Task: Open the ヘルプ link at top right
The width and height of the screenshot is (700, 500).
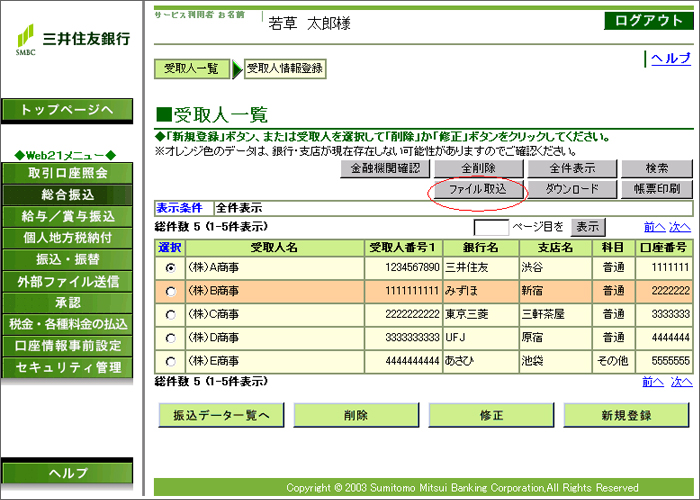Action: (x=671, y=58)
